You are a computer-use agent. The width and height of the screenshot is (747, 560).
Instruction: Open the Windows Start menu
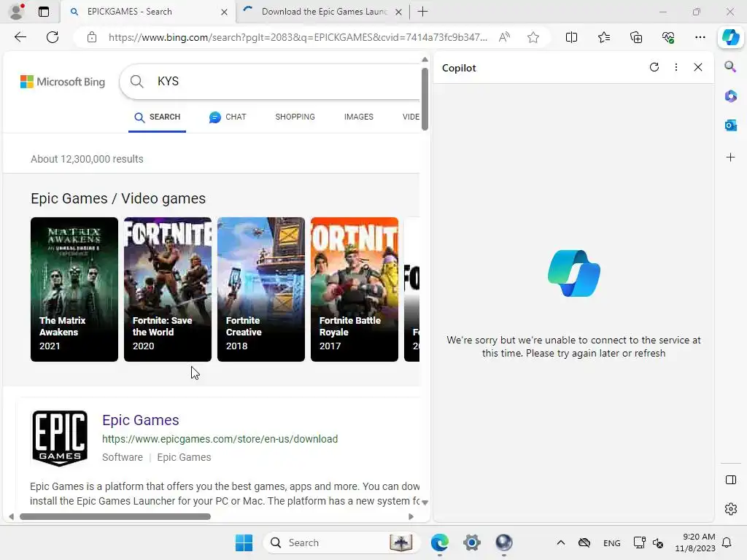[244, 542]
